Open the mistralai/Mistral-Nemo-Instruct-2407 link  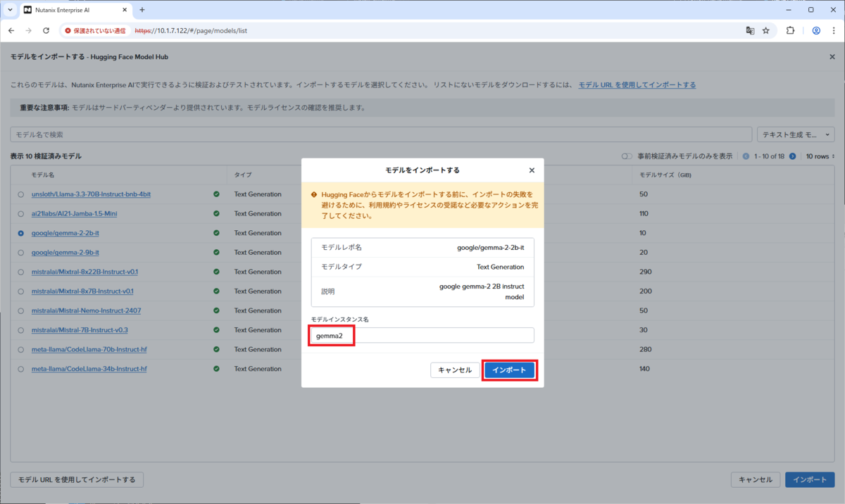pyautogui.click(x=87, y=310)
